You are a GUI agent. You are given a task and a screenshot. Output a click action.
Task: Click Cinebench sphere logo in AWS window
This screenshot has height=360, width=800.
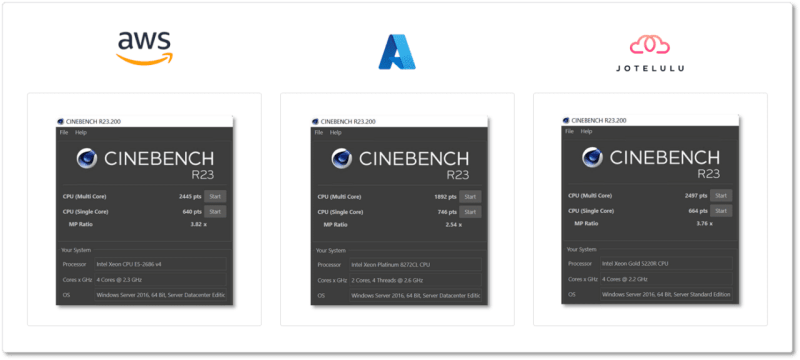[87, 158]
